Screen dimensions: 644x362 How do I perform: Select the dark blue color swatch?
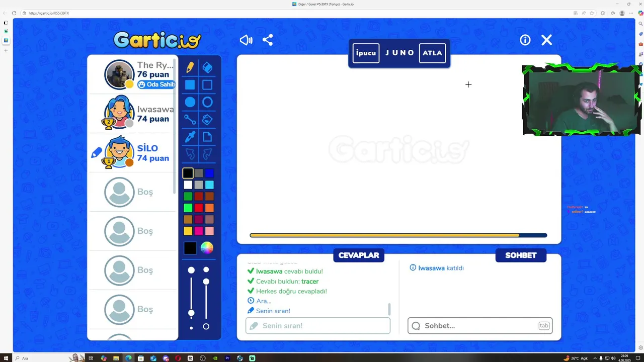click(209, 173)
